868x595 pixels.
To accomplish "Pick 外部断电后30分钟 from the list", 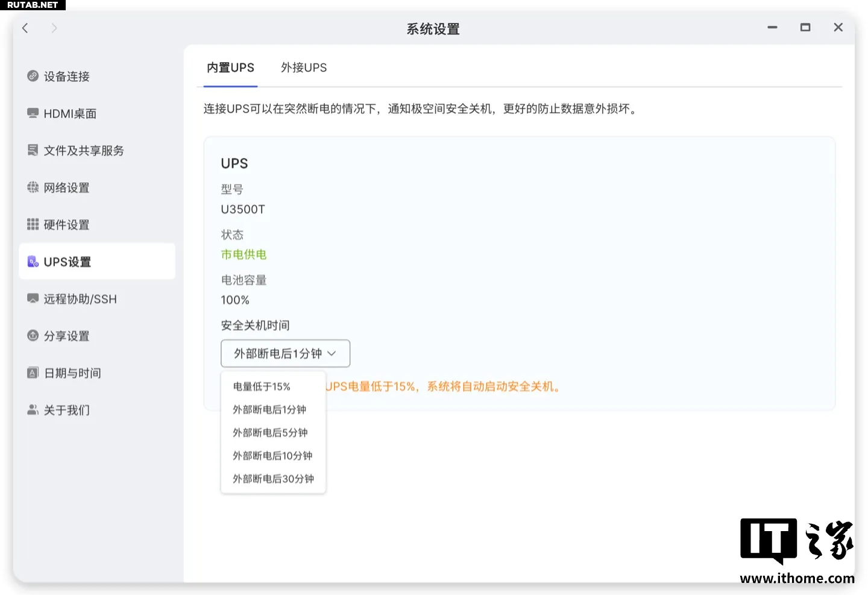I will [x=273, y=479].
